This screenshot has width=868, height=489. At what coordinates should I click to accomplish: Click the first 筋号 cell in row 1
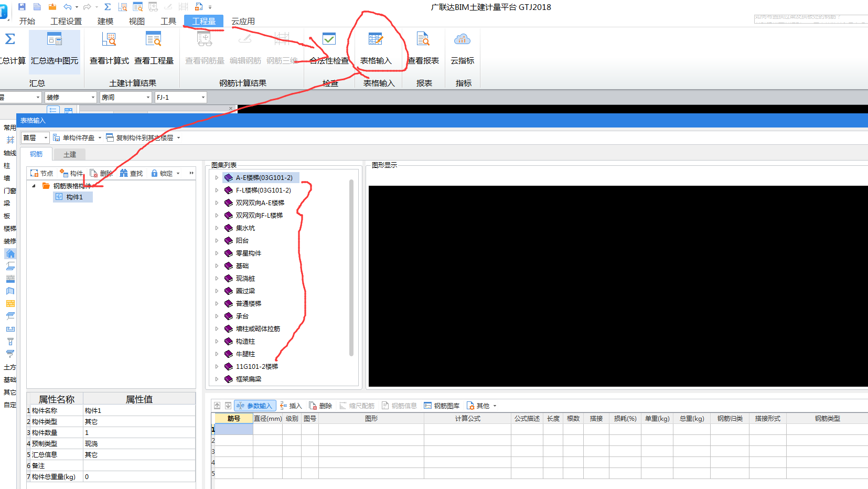click(234, 429)
